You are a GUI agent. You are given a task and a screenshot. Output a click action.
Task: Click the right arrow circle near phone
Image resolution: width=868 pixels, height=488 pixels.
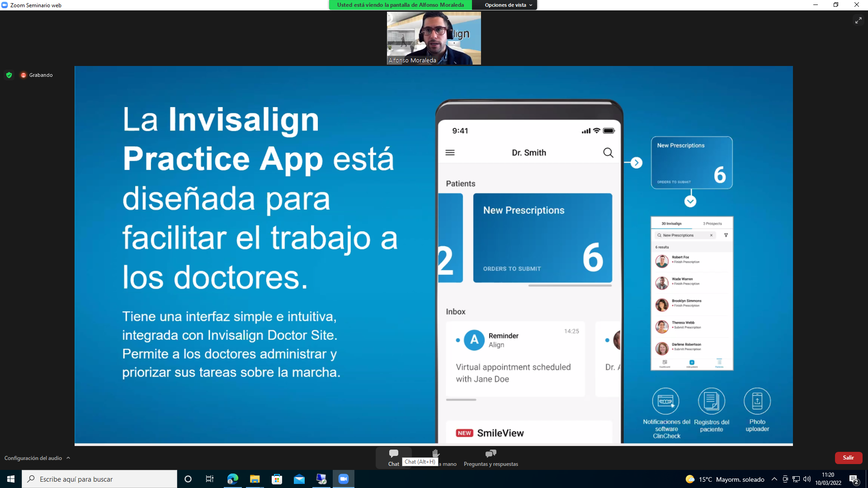(636, 163)
